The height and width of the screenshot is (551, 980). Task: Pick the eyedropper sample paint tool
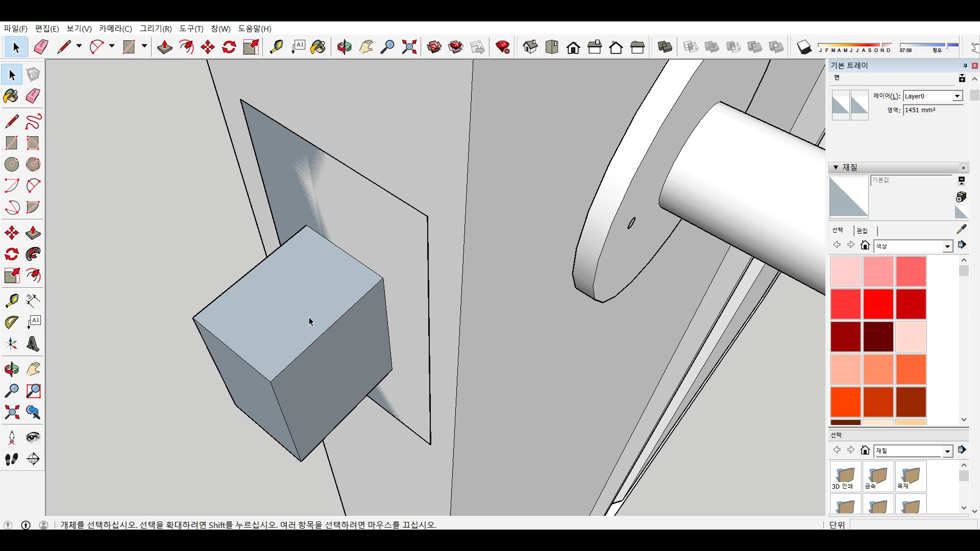[x=961, y=229]
